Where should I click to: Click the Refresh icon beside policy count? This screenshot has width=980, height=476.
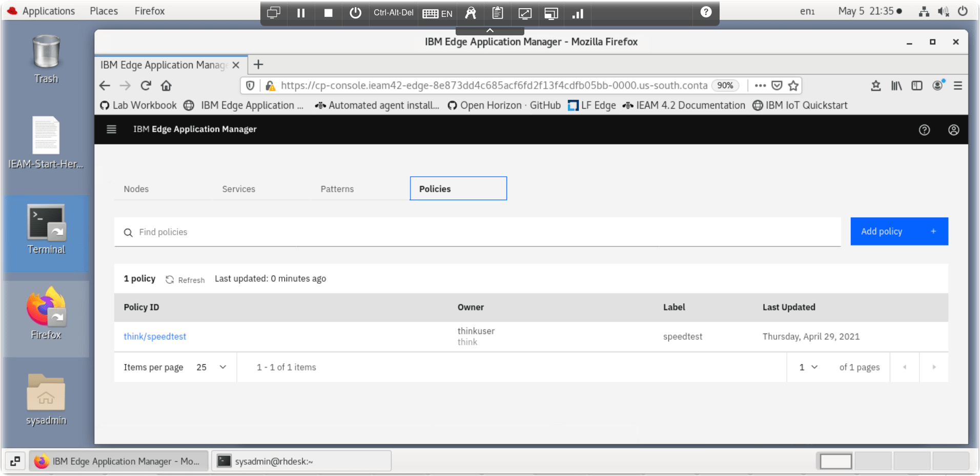[x=170, y=279]
